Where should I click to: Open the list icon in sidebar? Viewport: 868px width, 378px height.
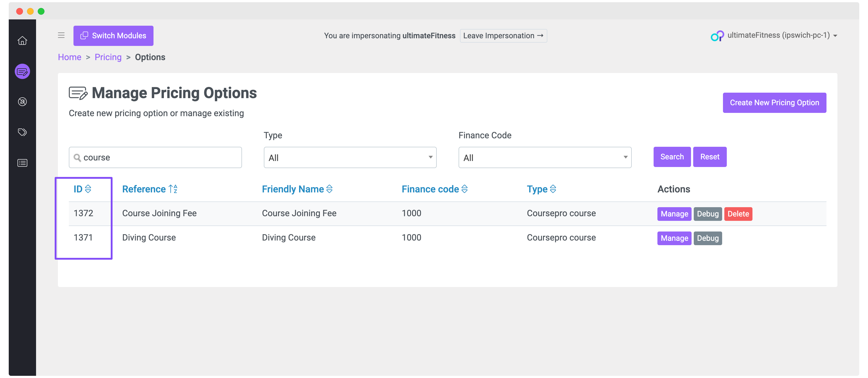pos(22,163)
